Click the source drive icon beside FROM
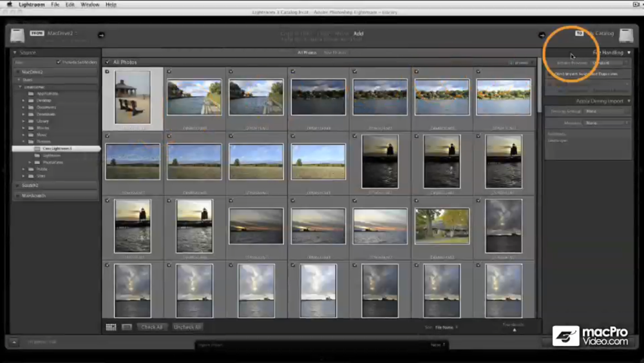Screen dimensions: 644x363 (17, 35)
